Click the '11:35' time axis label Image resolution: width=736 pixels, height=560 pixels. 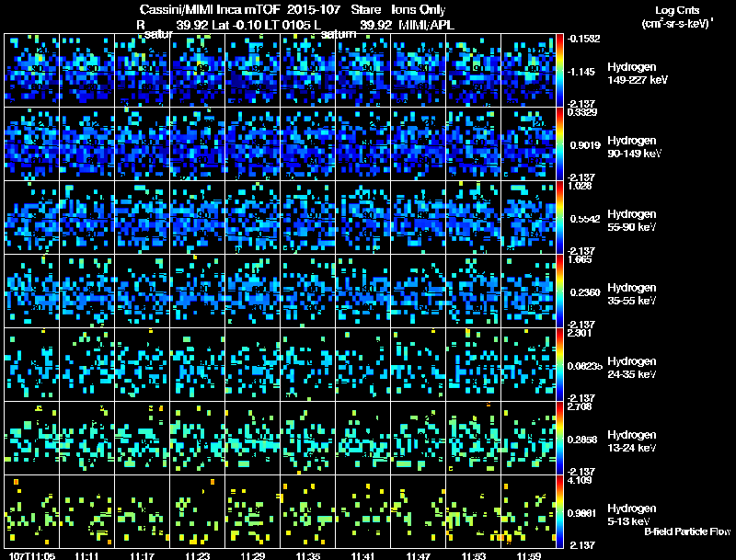tap(308, 555)
